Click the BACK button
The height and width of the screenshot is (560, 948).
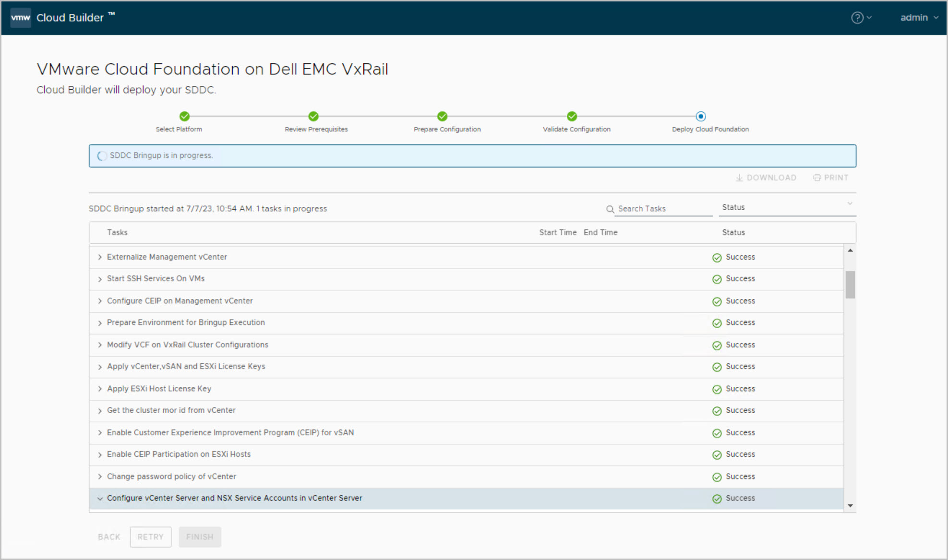coord(109,537)
